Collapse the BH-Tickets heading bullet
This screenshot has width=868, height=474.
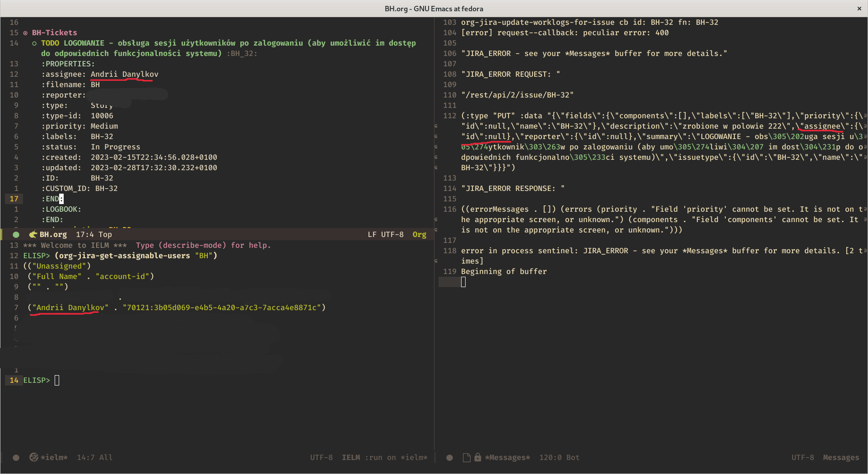(25, 33)
